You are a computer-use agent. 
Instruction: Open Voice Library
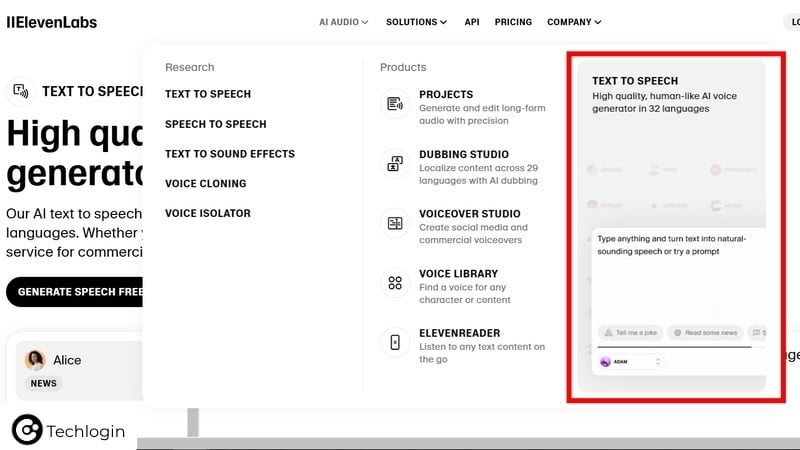[x=458, y=273]
